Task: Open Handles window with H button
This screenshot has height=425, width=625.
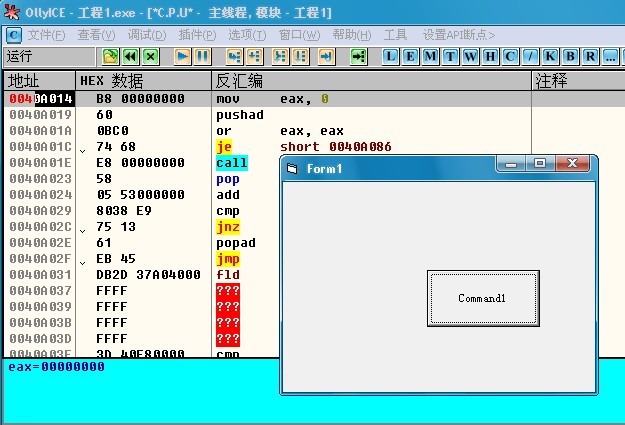Action: point(490,56)
